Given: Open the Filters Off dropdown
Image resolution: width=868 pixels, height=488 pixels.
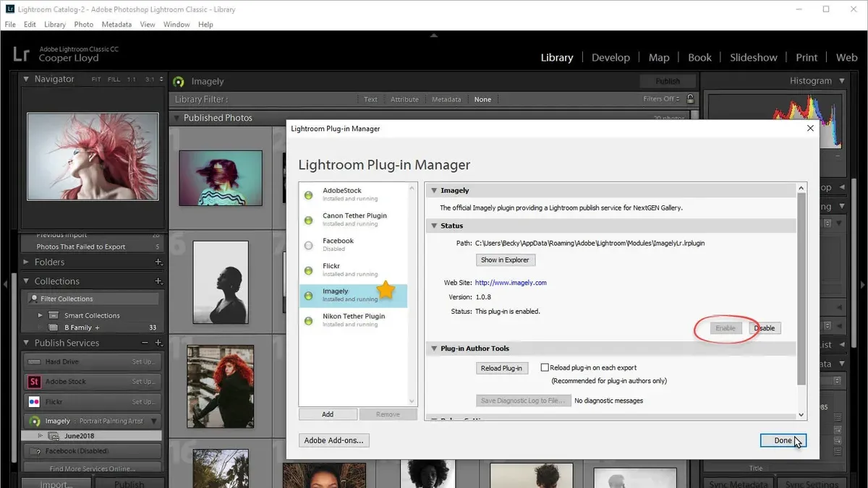Looking at the screenshot, I should pyautogui.click(x=661, y=99).
